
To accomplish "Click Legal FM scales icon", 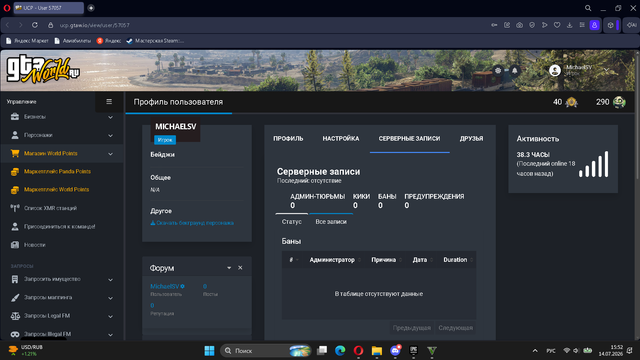I will click(15, 316).
